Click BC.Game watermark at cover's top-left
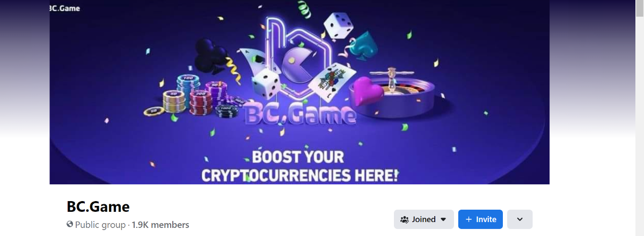The width and height of the screenshot is (644, 236). pyautogui.click(x=64, y=8)
